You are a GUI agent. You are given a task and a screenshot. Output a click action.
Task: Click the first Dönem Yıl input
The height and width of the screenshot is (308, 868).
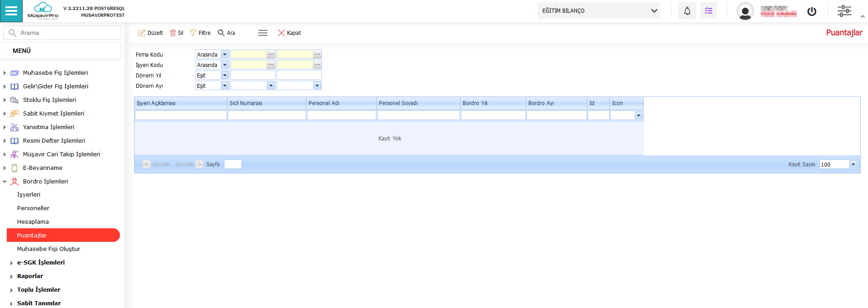[253, 75]
